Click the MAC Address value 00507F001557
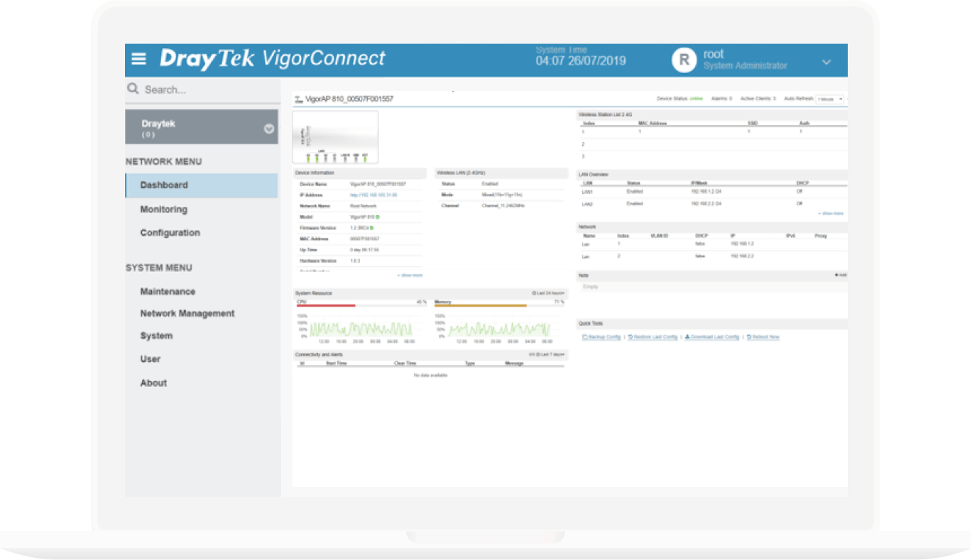 (x=365, y=239)
